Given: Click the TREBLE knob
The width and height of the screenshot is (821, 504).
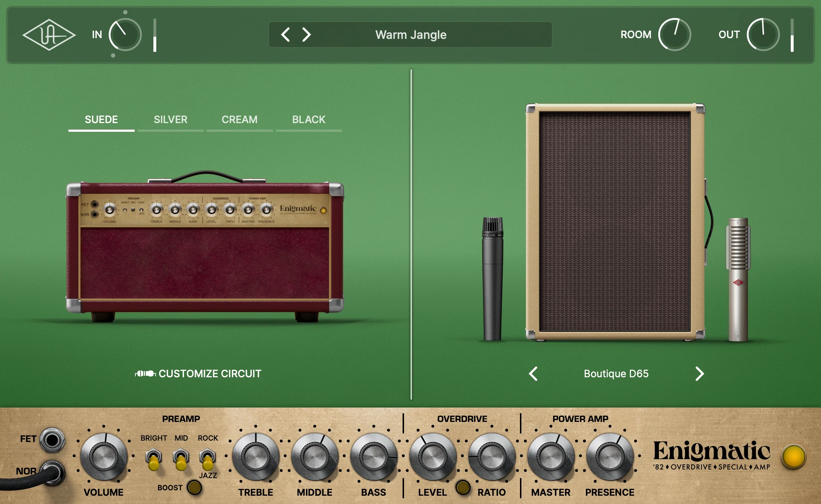Looking at the screenshot, I should (x=256, y=456).
